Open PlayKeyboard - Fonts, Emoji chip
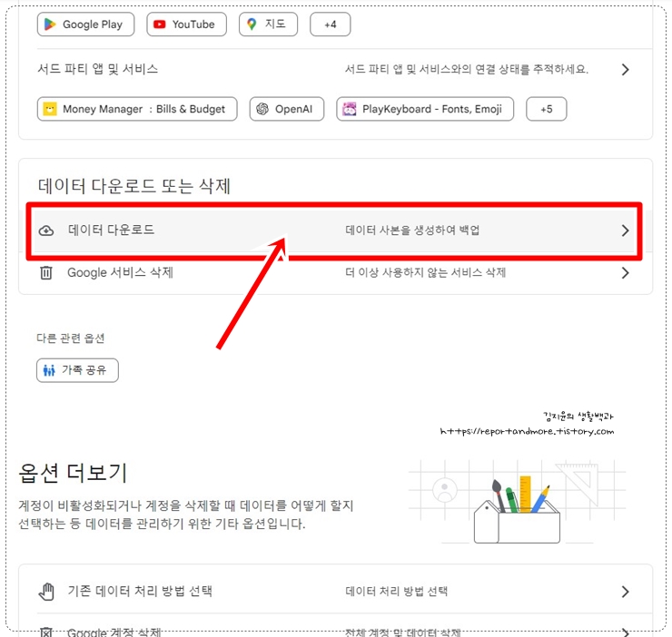 tap(425, 109)
